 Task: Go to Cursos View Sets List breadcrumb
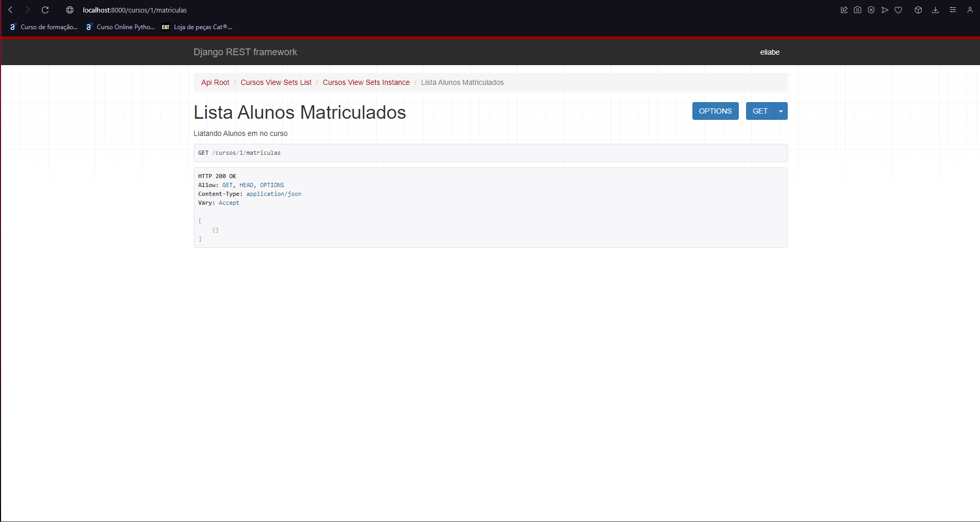click(276, 82)
